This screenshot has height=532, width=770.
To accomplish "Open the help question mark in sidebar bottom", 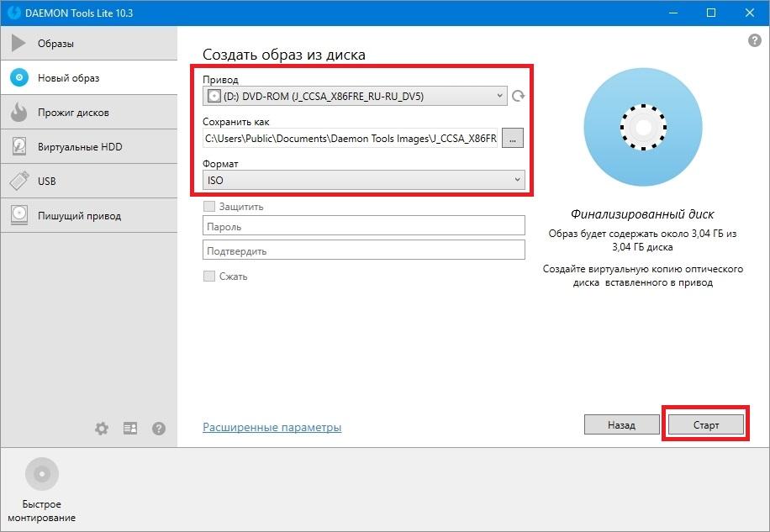I will [x=159, y=429].
